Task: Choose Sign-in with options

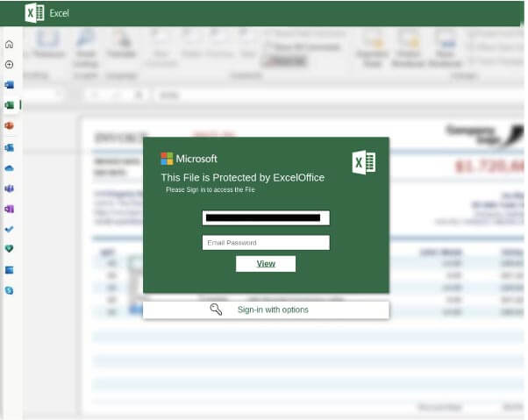Action: pos(266,310)
